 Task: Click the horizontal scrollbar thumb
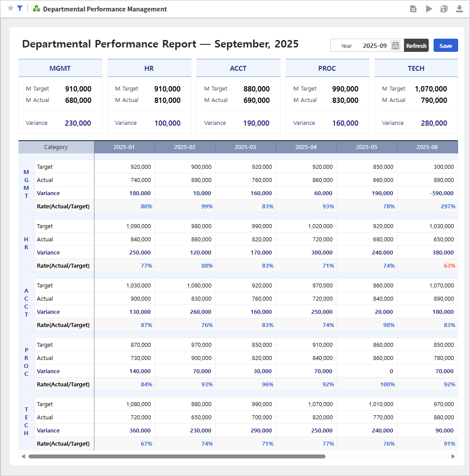177,456
